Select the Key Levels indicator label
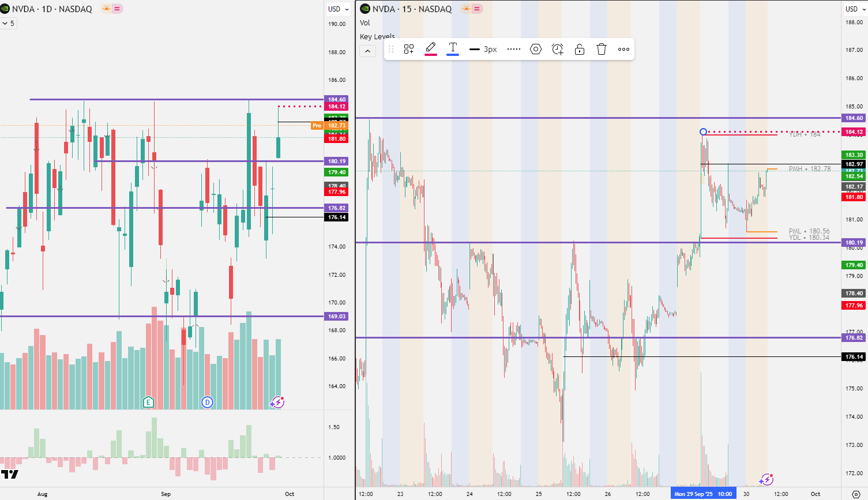 point(377,36)
